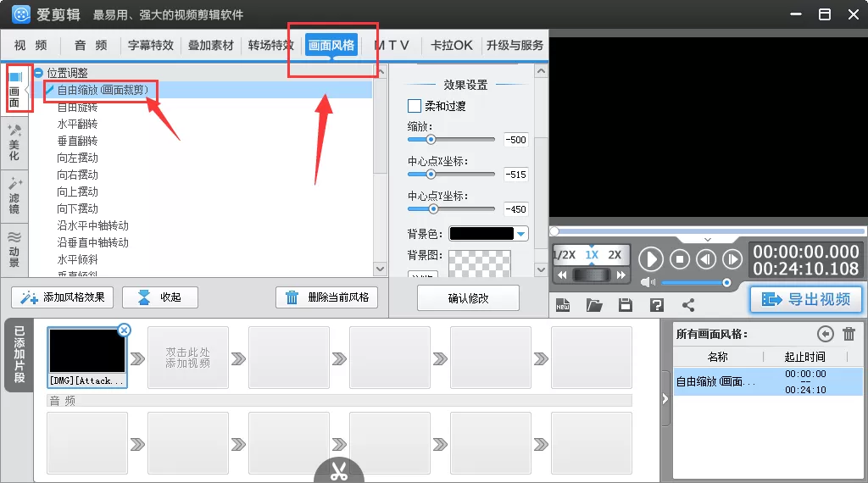Viewport: 868px width, 483px height.
Task: Mute with the speaker icon
Action: pyautogui.click(x=648, y=283)
